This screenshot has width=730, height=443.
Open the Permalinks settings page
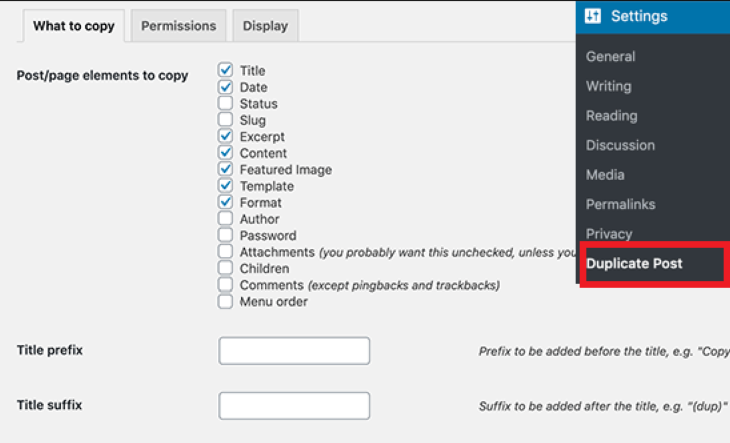(x=620, y=204)
